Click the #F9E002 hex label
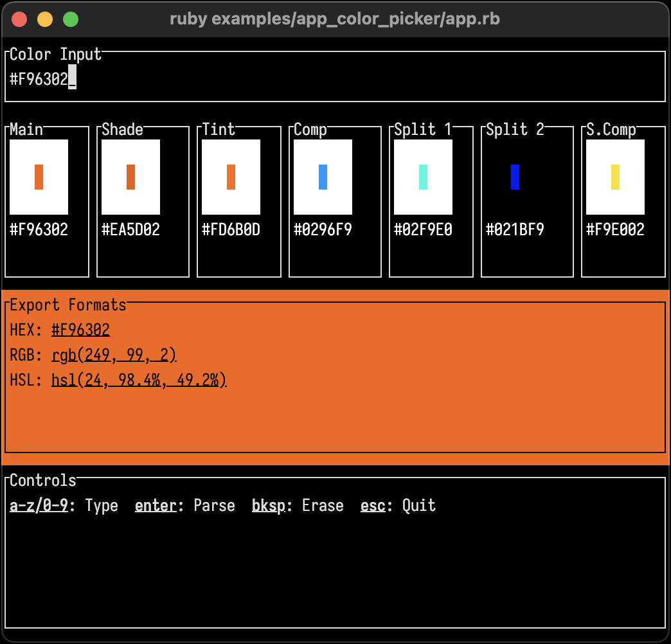Screen dimensions: 671x644 (615, 230)
